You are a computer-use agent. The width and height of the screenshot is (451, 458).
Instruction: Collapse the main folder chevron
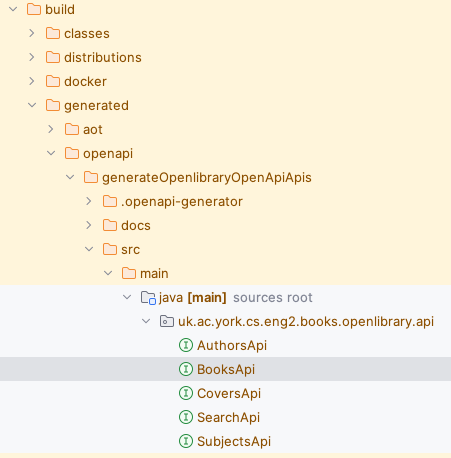(x=108, y=273)
